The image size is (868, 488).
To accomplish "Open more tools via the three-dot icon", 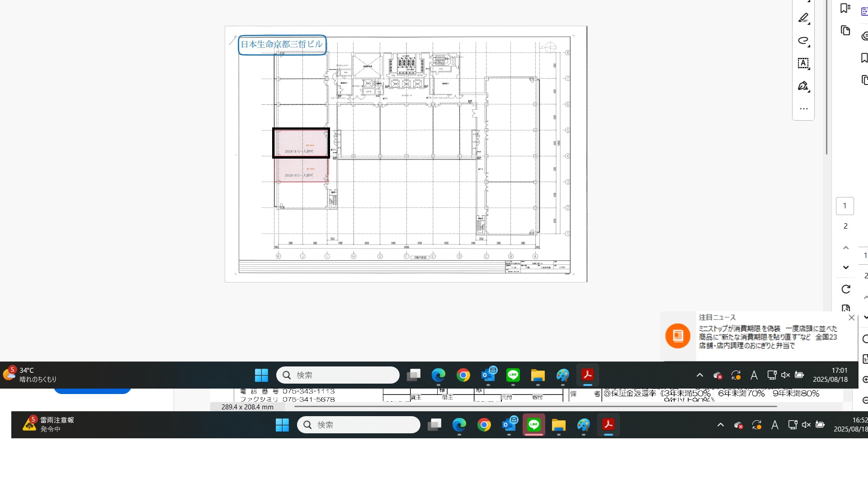I will [803, 109].
